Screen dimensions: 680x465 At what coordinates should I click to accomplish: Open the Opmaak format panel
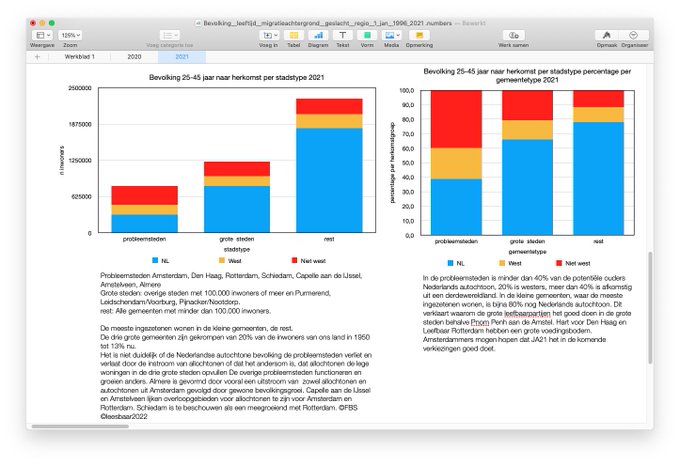pos(607,35)
